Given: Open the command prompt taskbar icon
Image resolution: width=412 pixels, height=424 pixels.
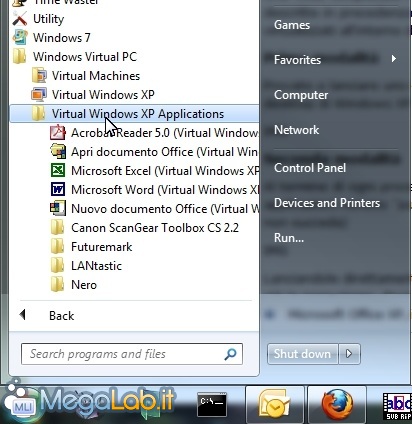Looking at the screenshot, I should [212, 404].
